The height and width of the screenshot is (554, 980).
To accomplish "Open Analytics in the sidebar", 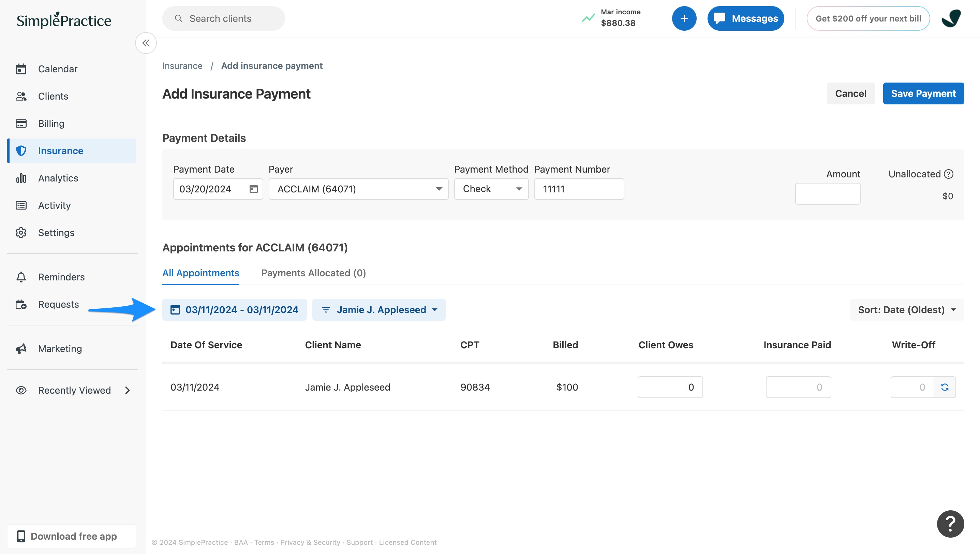I will (72, 178).
